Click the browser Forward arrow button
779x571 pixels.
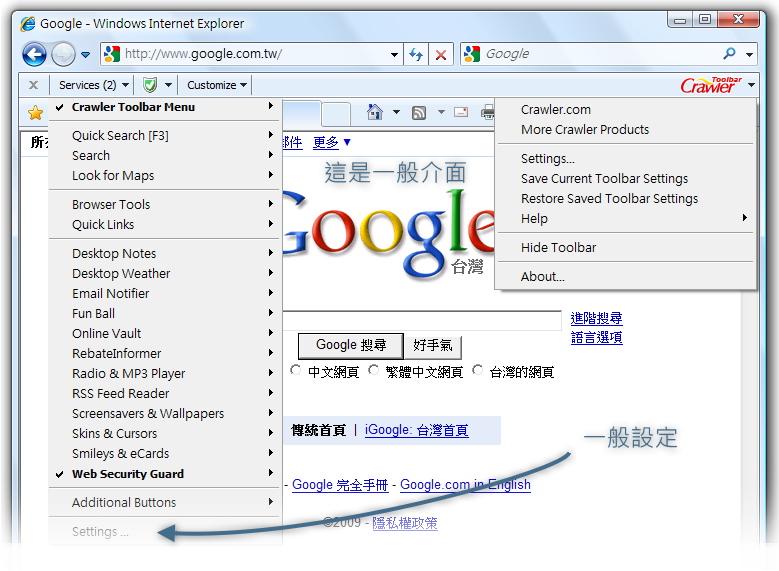point(63,54)
